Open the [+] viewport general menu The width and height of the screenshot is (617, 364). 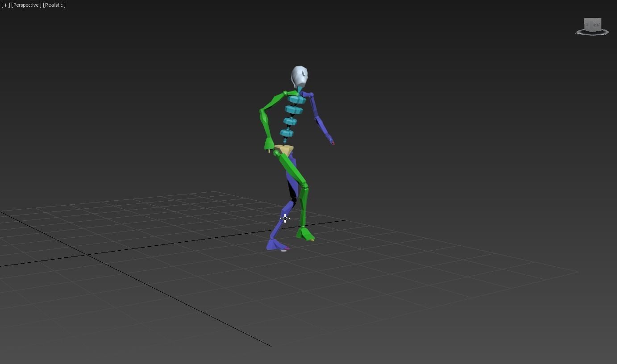(6, 5)
